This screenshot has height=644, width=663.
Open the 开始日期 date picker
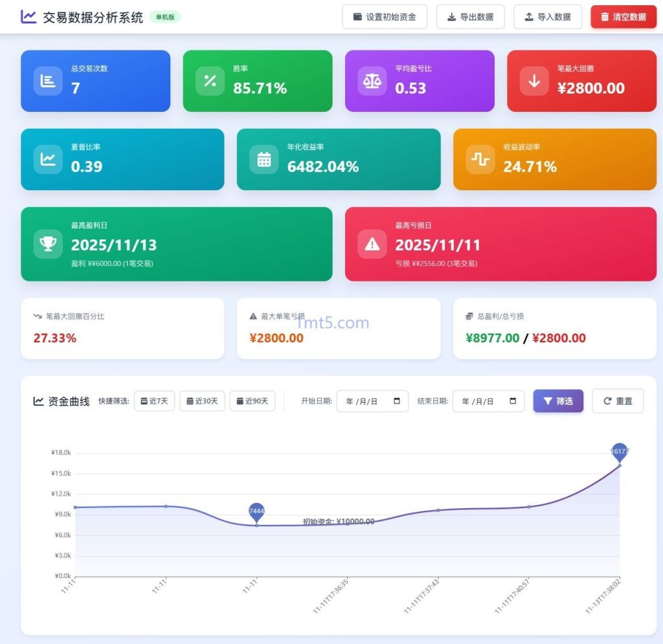tap(398, 401)
